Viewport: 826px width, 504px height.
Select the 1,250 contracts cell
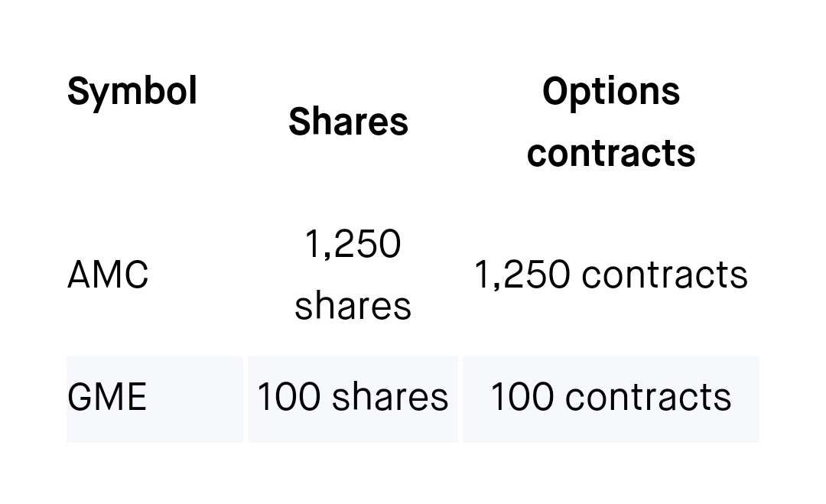pos(611,275)
